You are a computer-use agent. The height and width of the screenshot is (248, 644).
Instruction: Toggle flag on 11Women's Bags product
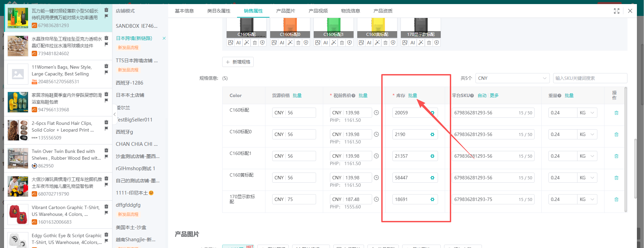[x=106, y=72]
